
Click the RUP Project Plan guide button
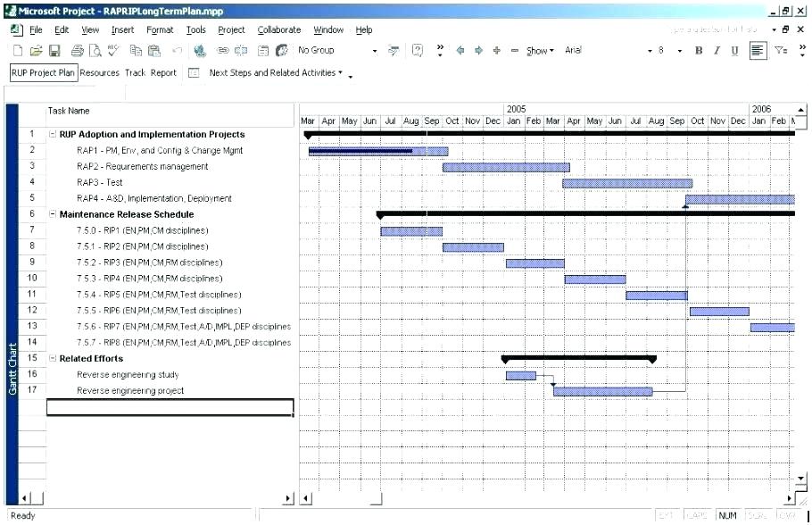[44, 73]
